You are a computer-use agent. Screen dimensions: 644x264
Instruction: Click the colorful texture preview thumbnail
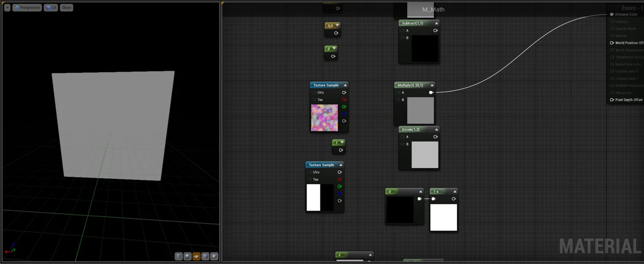coord(324,117)
